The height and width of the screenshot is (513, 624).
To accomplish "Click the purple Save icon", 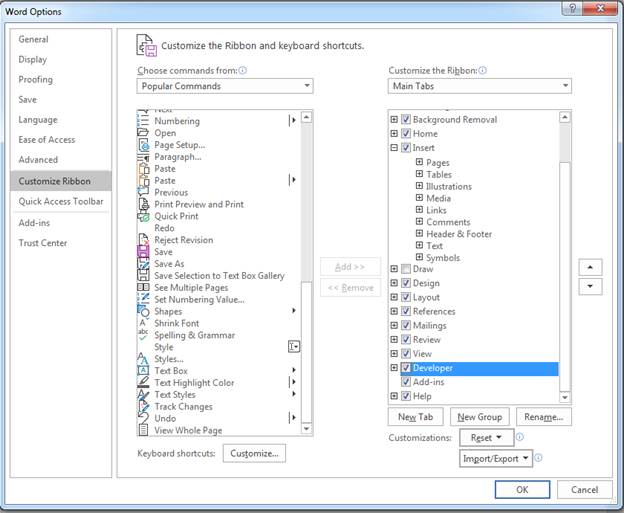I will [x=143, y=252].
